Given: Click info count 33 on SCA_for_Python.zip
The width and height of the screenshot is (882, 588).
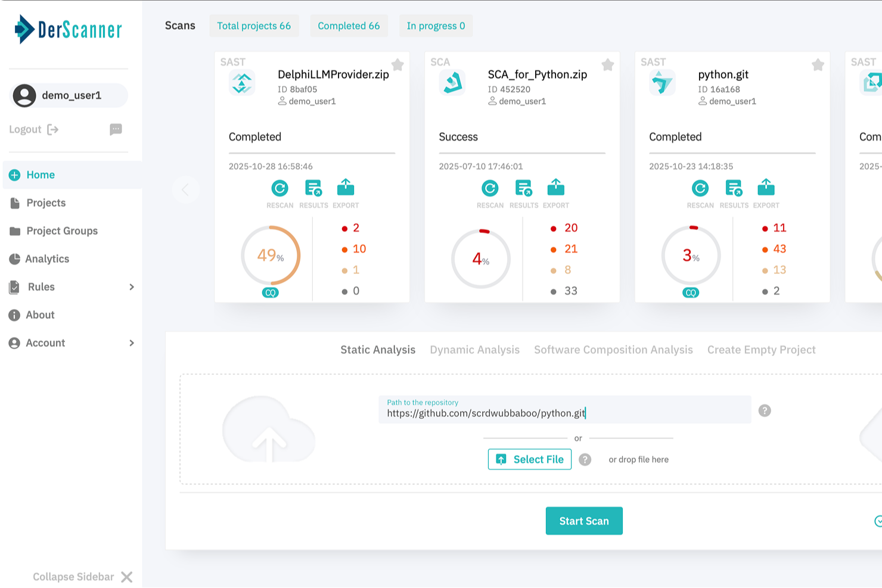Looking at the screenshot, I should [571, 291].
